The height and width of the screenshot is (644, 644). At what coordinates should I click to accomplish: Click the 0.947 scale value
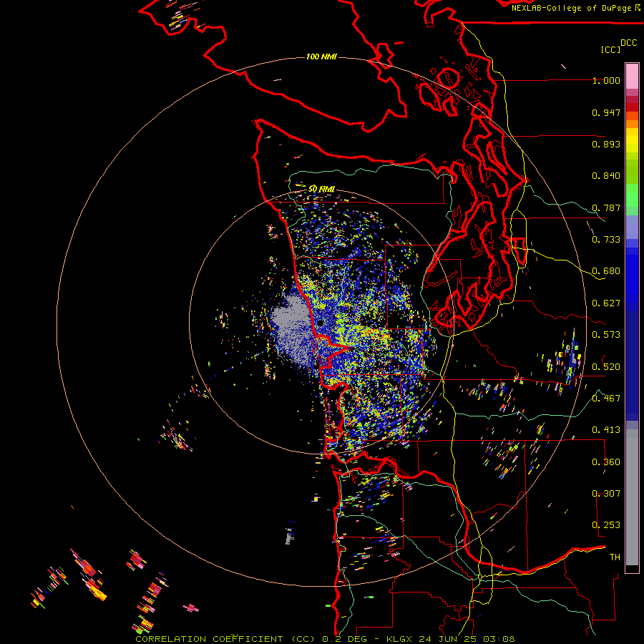click(x=606, y=112)
